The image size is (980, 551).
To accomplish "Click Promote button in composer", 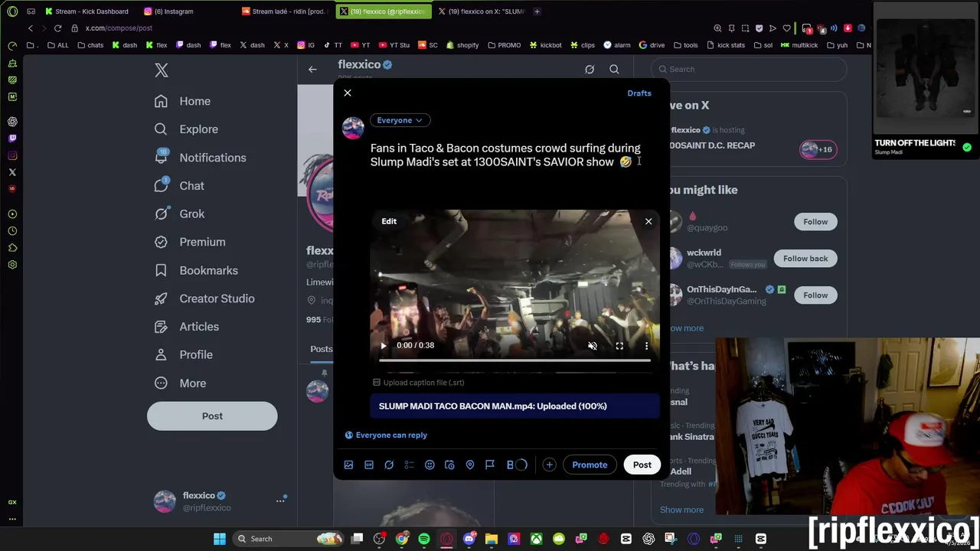I will pos(590,465).
